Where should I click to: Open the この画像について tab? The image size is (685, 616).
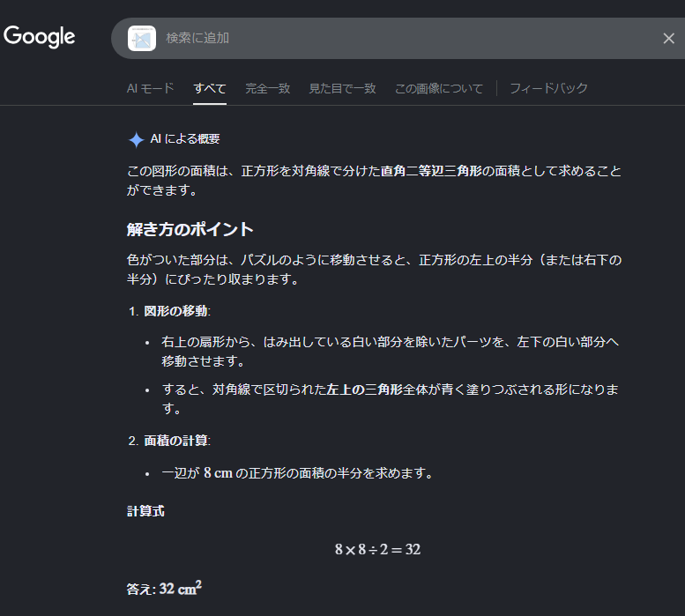(x=439, y=88)
